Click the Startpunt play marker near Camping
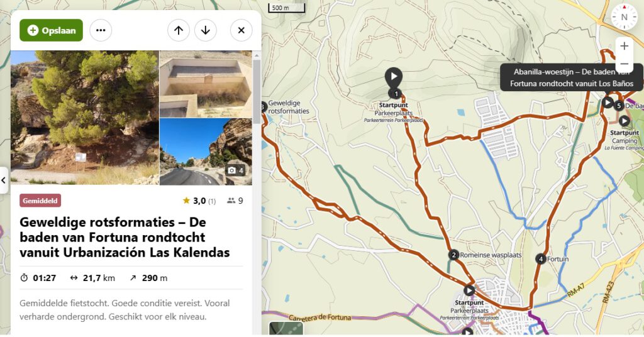 click(x=624, y=121)
